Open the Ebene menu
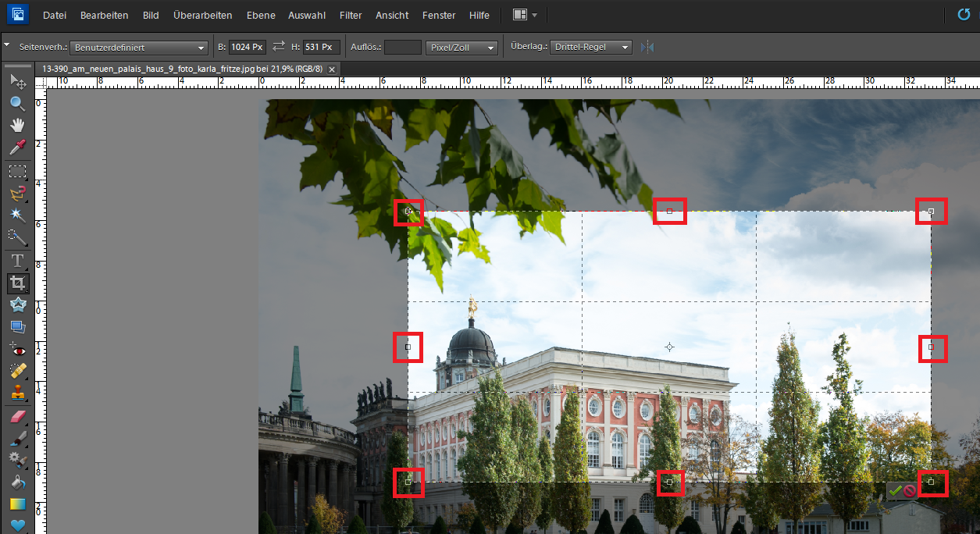Image resolution: width=980 pixels, height=534 pixels. point(260,16)
